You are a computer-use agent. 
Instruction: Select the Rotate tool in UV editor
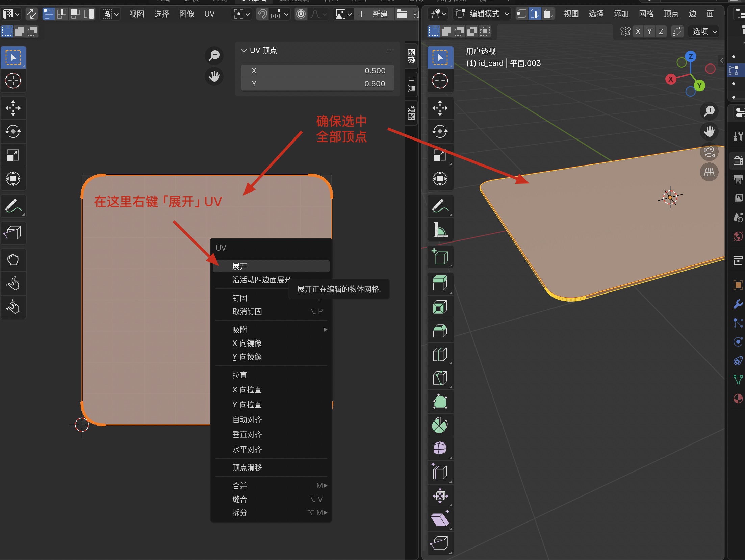pyautogui.click(x=13, y=131)
